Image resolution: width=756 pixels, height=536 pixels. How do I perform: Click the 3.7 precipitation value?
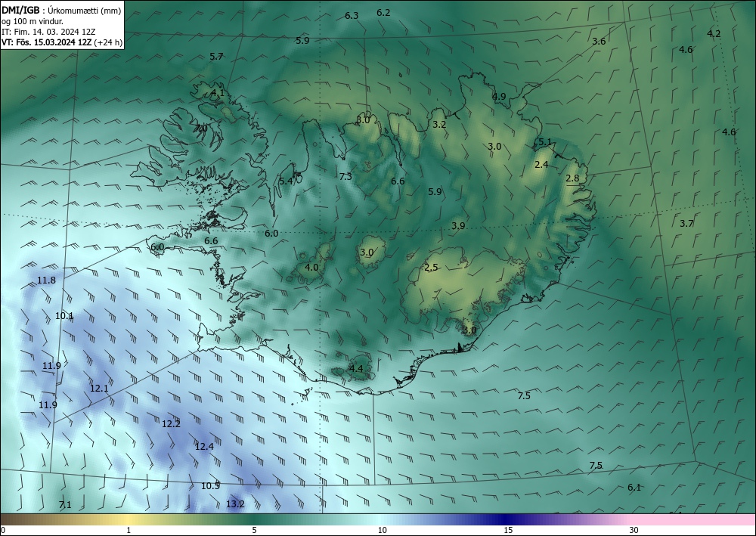coord(686,223)
